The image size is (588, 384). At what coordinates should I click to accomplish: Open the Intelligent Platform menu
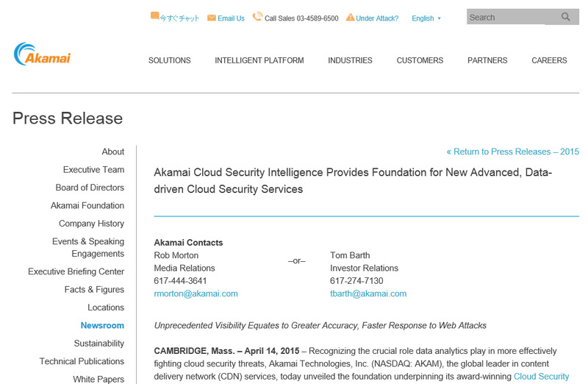pyautogui.click(x=259, y=60)
